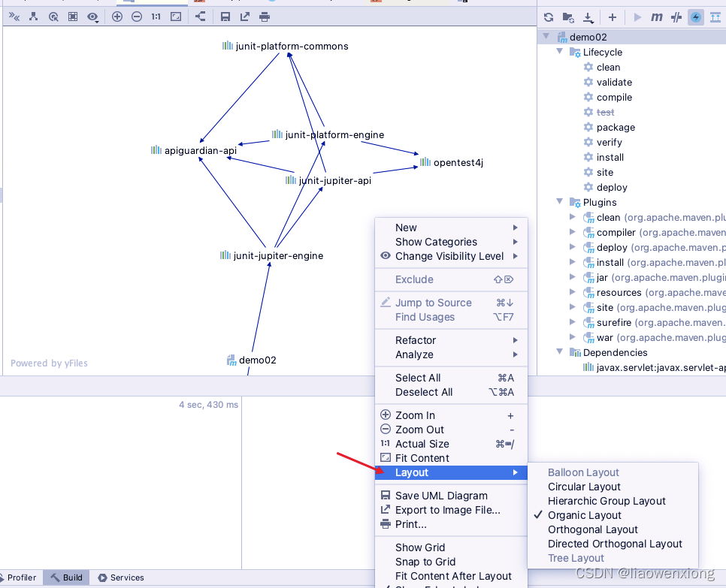Collapse the Lifecycle tree node
This screenshot has height=588, width=726.
point(559,51)
